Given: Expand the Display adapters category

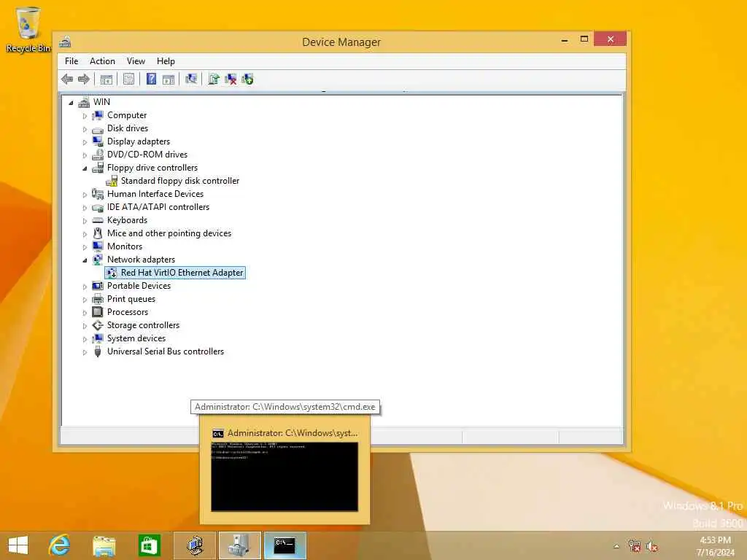Looking at the screenshot, I should pyautogui.click(x=85, y=142).
